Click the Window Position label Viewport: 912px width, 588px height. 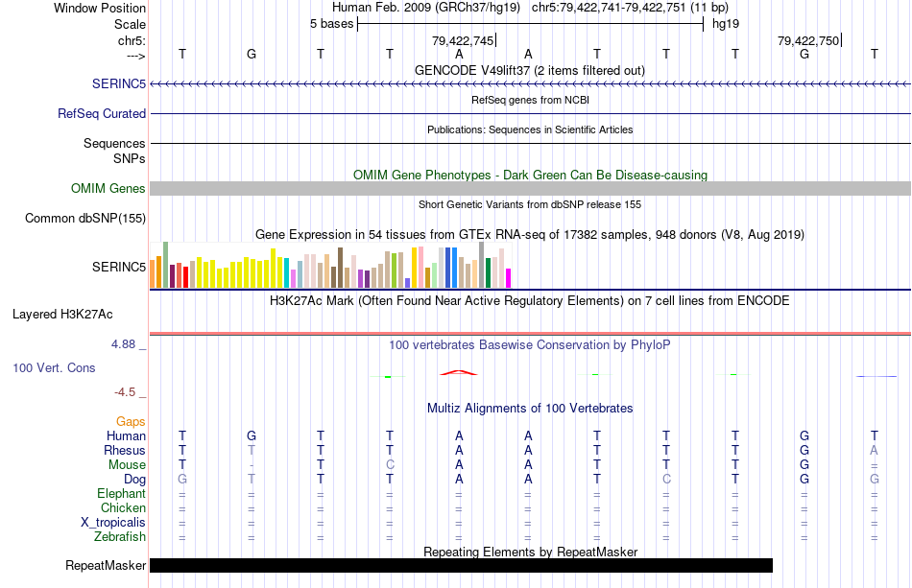(100, 8)
